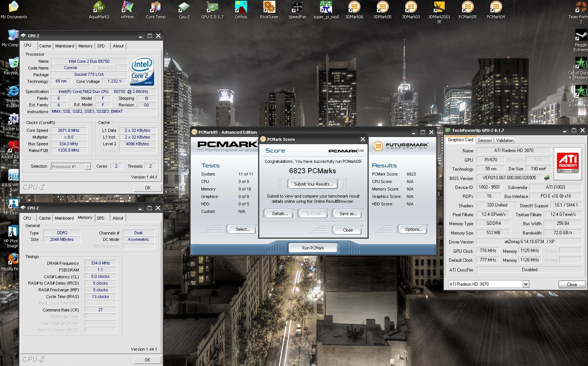The image size is (588, 366).
Task: Open the PCMark04 desktop icon
Action: [x=496, y=10]
